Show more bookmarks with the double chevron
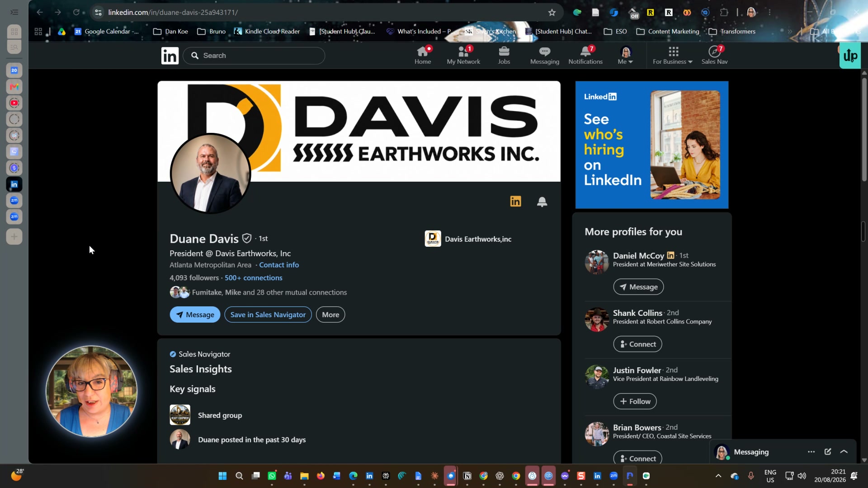 pyautogui.click(x=790, y=32)
